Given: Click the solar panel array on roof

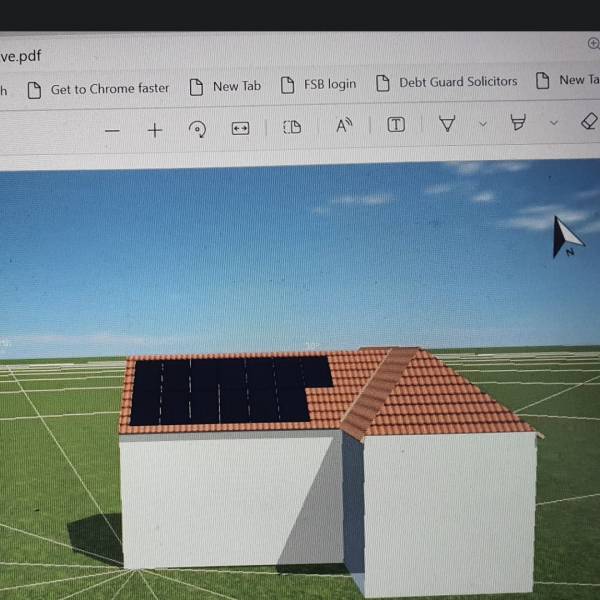Looking at the screenshot, I should tap(231, 391).
